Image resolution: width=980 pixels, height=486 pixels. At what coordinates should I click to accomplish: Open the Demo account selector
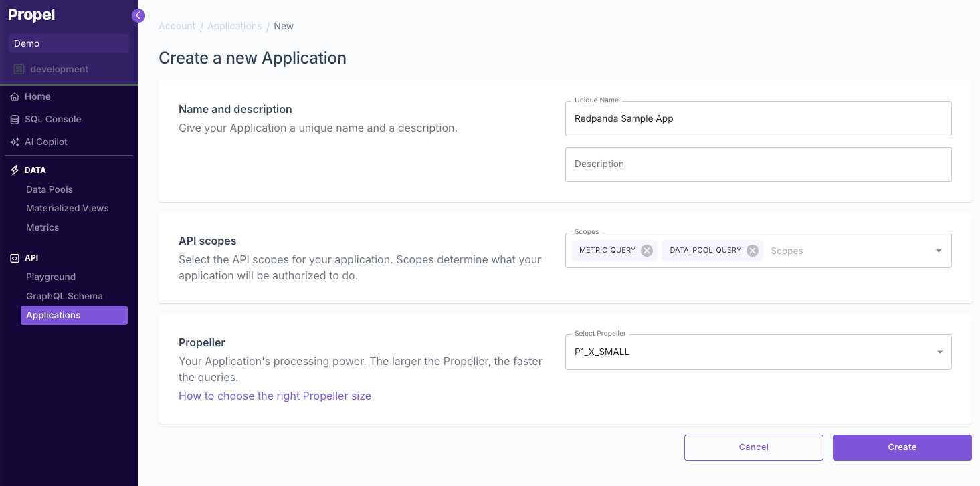click(x=69, y=43)
